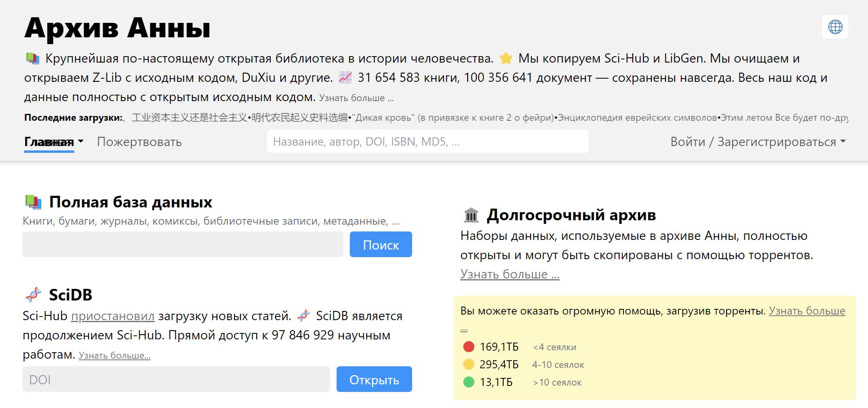Click the green circle for 13,1ТБ
The image size is (868, 408).
(469, 382)
